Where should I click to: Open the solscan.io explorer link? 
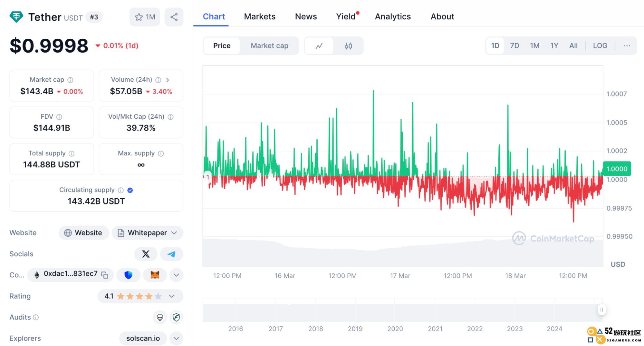point(143,338)
